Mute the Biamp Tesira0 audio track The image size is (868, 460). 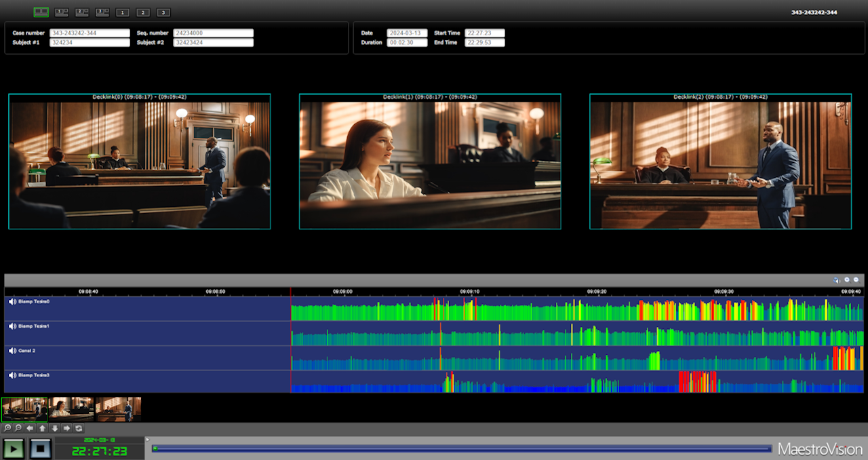[12, 302]
